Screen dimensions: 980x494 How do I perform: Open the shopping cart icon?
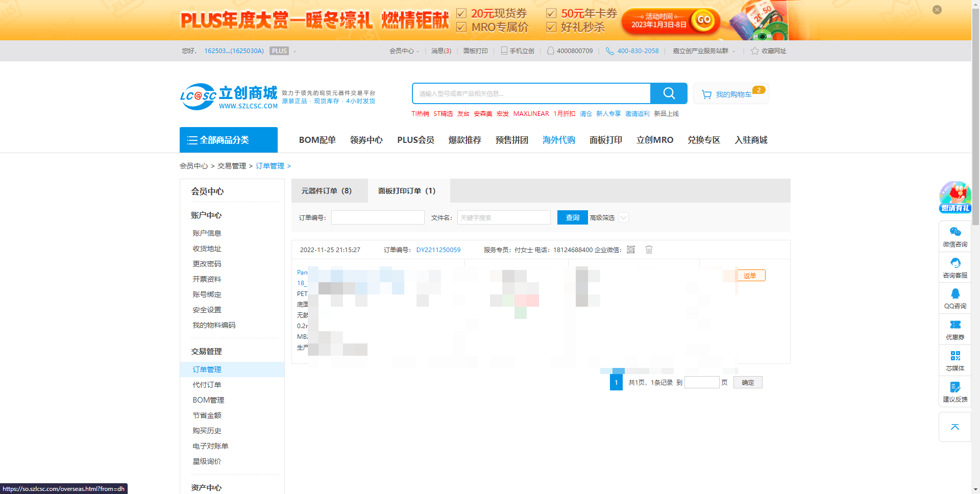tap(706, 94)
